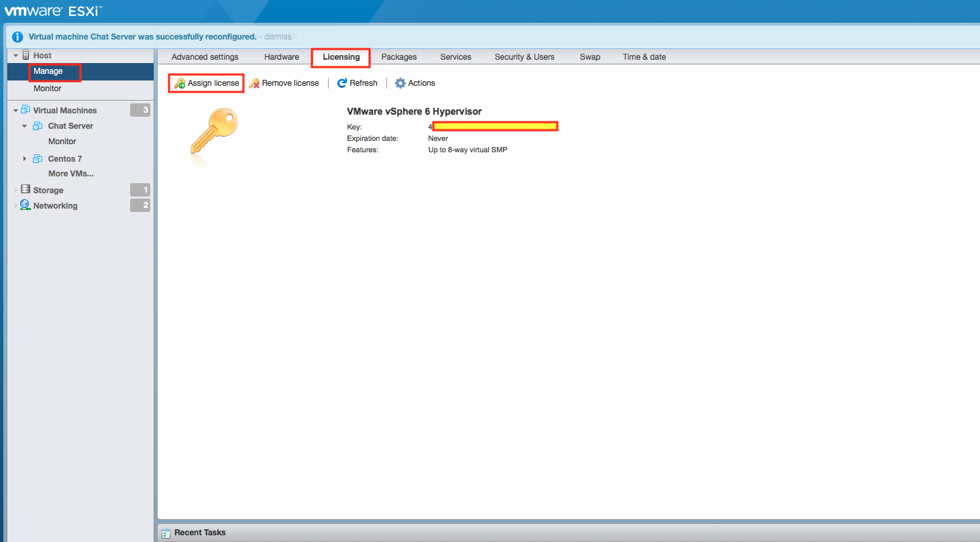This screenshot has width=980, height=542.
Task: Expand the Networking tree node
Action: tap(15, 206)
